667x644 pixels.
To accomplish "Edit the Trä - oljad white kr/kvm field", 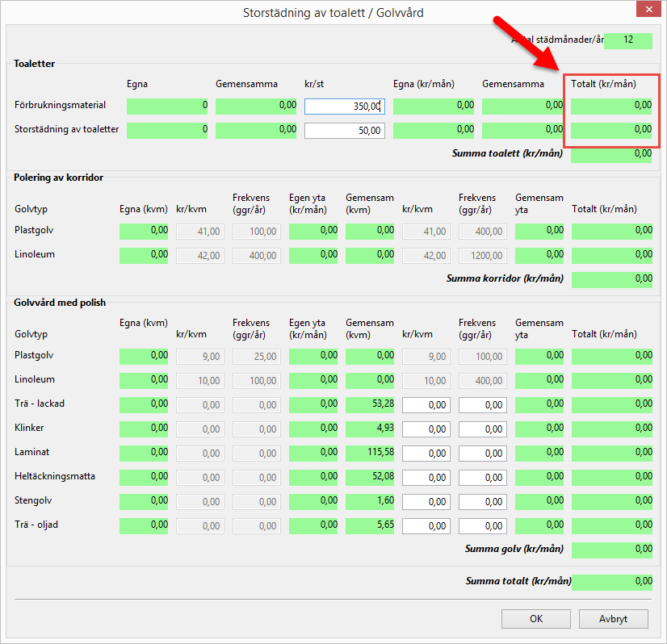I will 426,525.
